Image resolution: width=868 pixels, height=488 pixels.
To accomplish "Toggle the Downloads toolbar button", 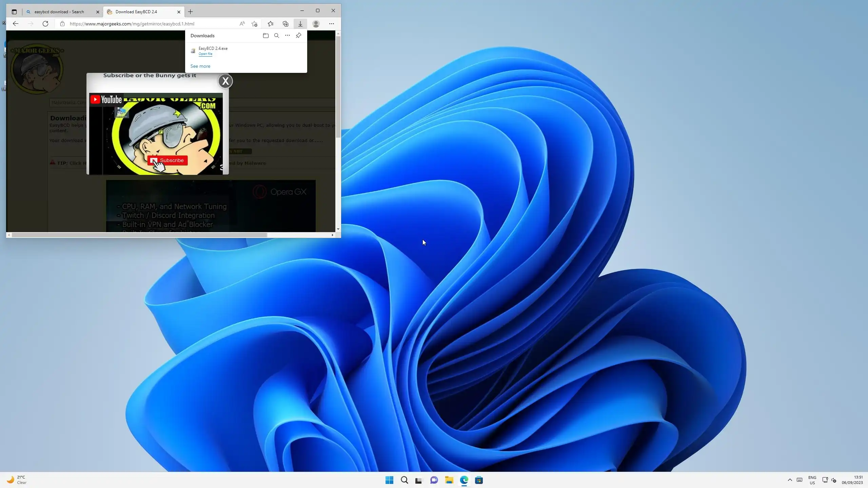I will pos(300,24).
